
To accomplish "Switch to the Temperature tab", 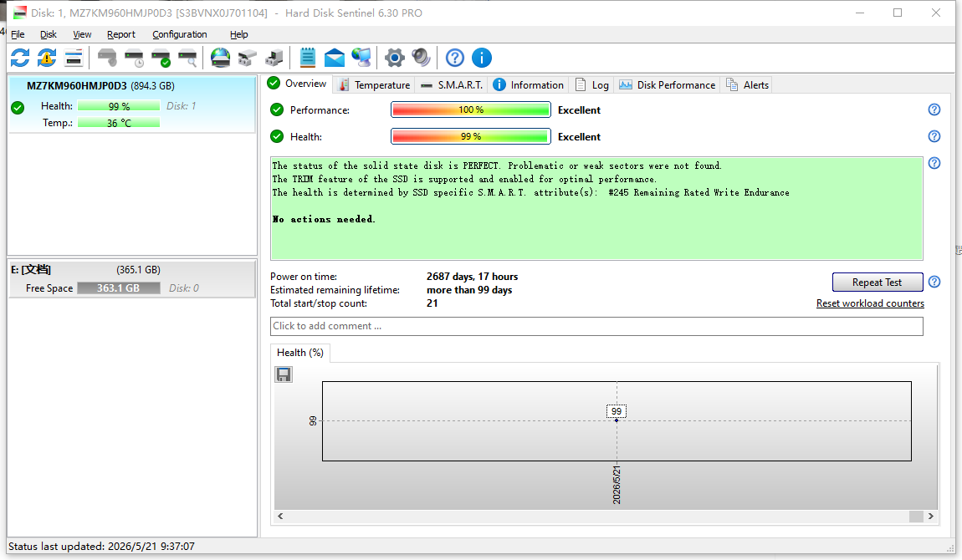I will (x=374, y=85).
